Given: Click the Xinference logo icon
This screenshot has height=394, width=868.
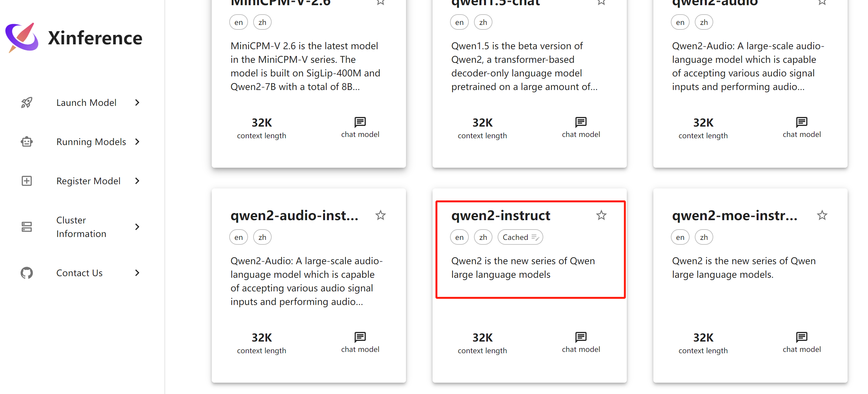Looking at the screenshot, I should tap(22, 38).
